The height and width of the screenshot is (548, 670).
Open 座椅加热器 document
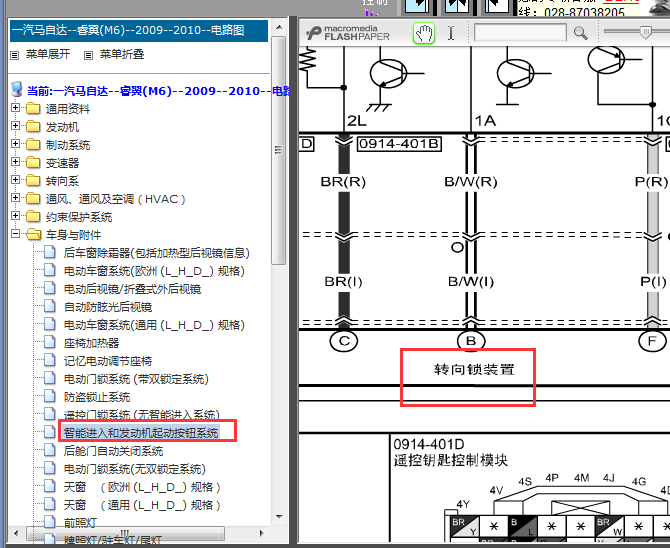click(91, 343)
